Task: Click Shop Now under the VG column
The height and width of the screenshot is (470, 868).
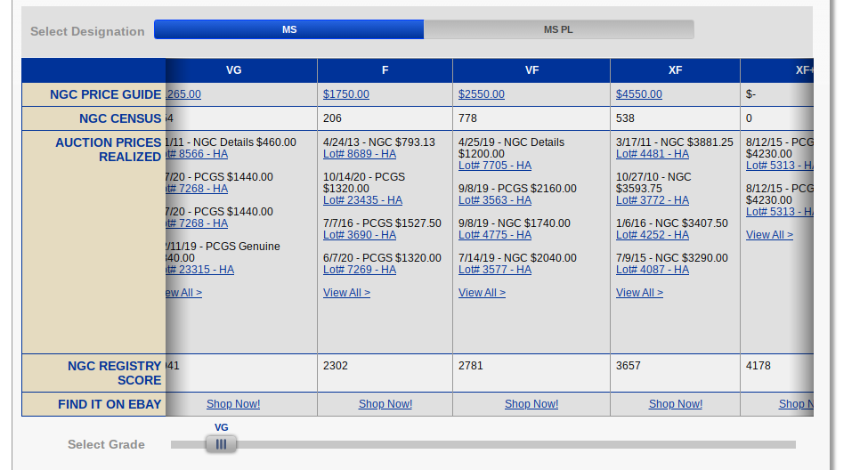Action: 233,404
